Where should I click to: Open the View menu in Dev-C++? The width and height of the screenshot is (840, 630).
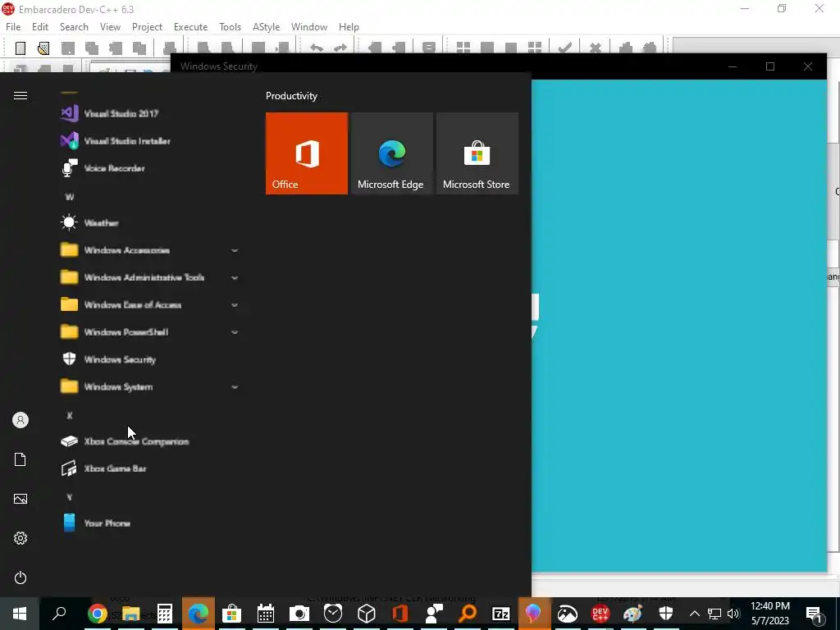[110, 27]
